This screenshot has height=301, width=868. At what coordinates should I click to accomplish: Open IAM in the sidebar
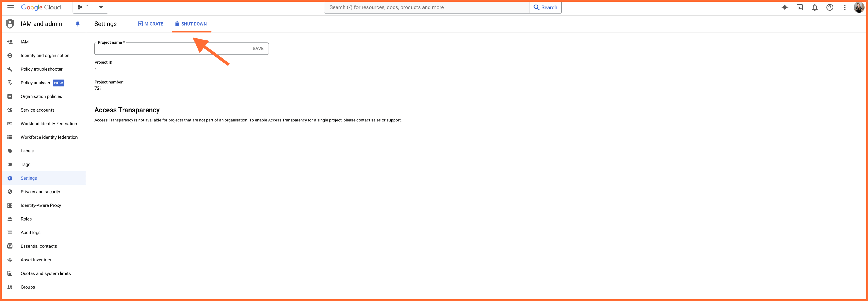pos(44,42)
